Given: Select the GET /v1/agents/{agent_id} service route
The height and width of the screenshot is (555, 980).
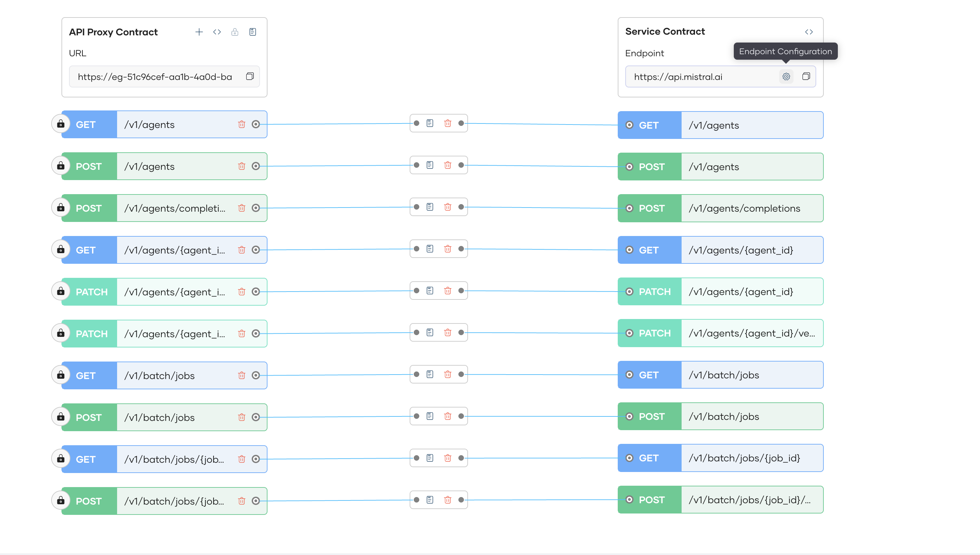Looking at the screenshot, I should (740, 250).
